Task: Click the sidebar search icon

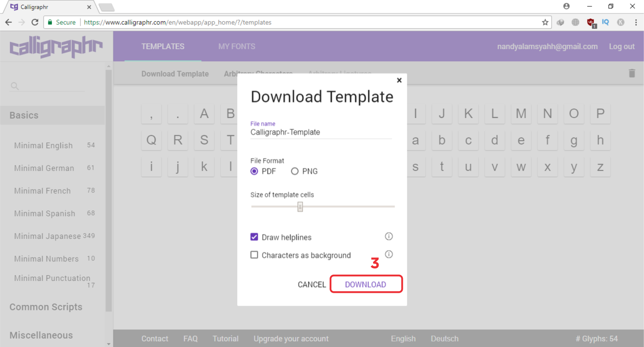Action: point(15,86)
